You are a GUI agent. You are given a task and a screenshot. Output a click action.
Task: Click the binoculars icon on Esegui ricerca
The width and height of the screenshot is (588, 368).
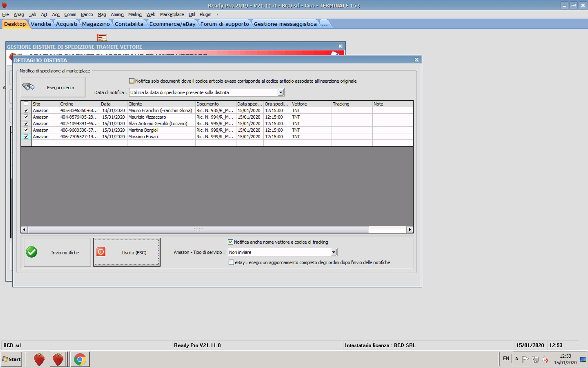28,87
